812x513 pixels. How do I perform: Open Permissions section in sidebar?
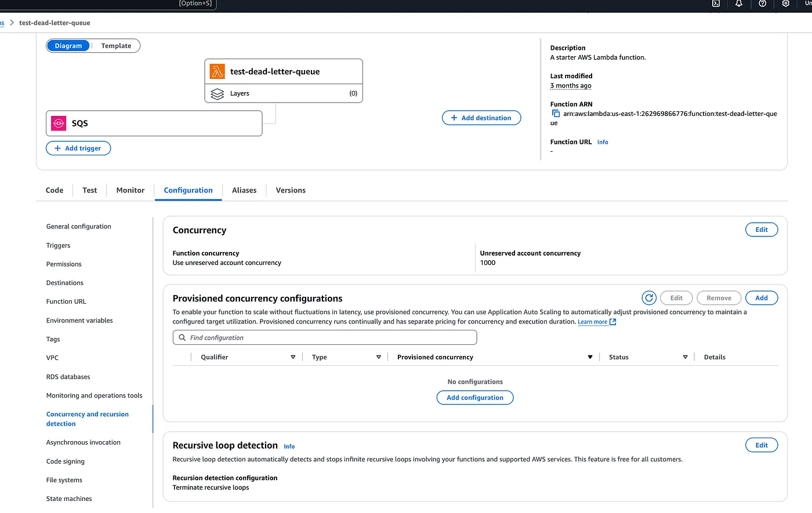pos(64,264)
